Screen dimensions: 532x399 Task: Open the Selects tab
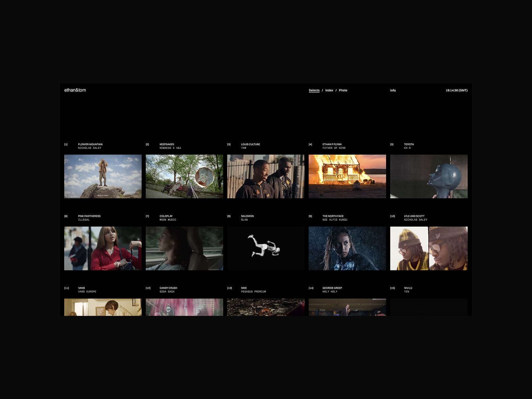point(314,90)
